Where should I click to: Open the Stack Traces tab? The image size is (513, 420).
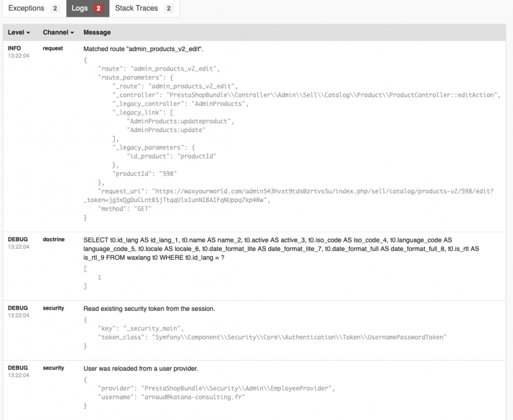coord(136,8)
